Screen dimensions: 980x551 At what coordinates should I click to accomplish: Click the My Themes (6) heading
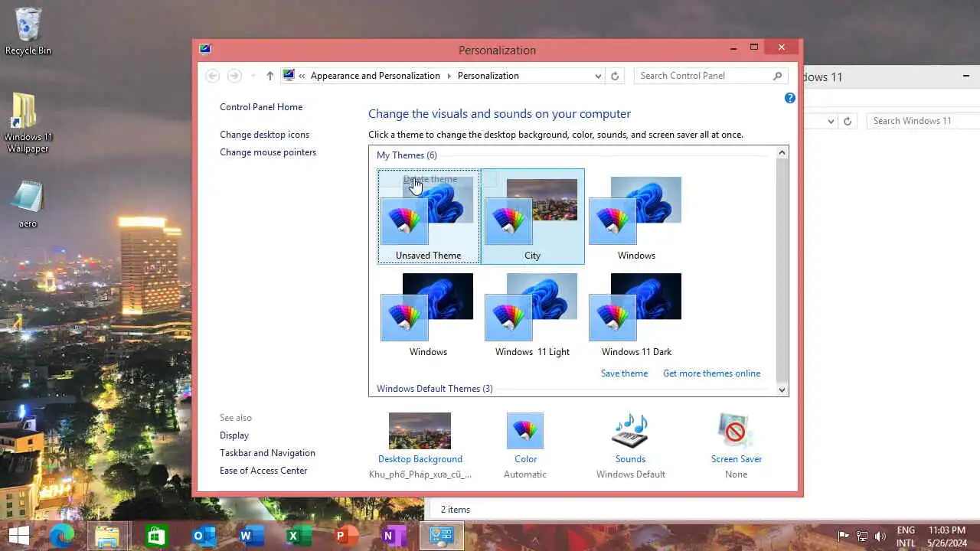[407, 155]
